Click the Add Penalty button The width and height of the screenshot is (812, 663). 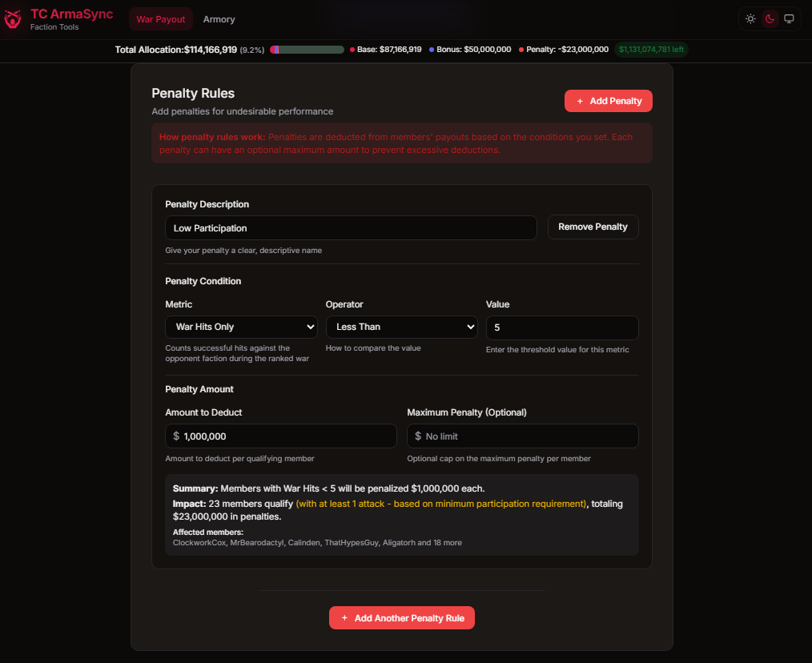tap(608, 101)
